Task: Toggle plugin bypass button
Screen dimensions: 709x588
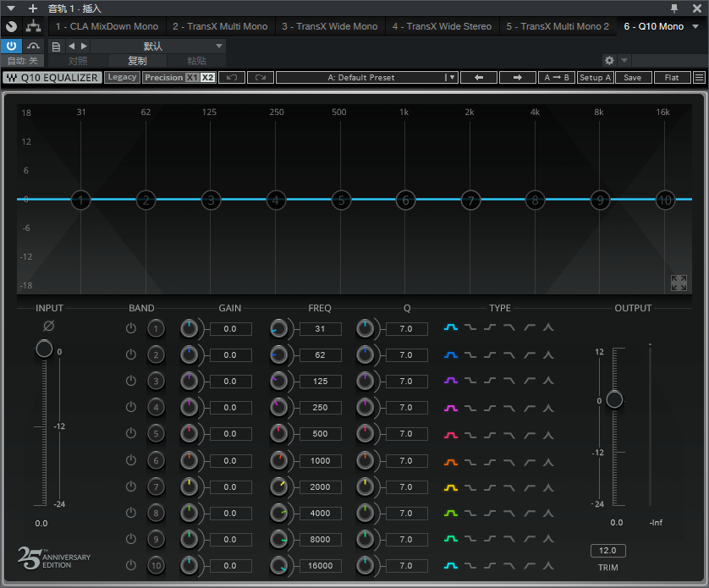Action: click(x=33, y=46)
